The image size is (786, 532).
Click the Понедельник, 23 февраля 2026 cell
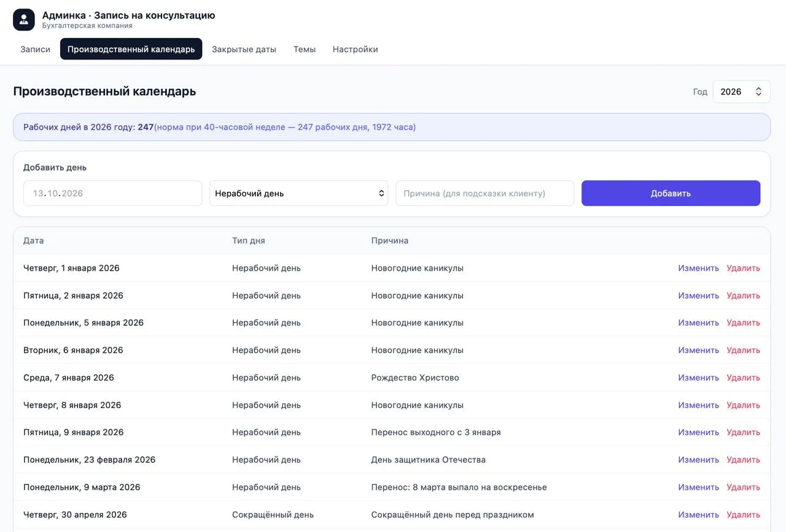coord(90,460)
